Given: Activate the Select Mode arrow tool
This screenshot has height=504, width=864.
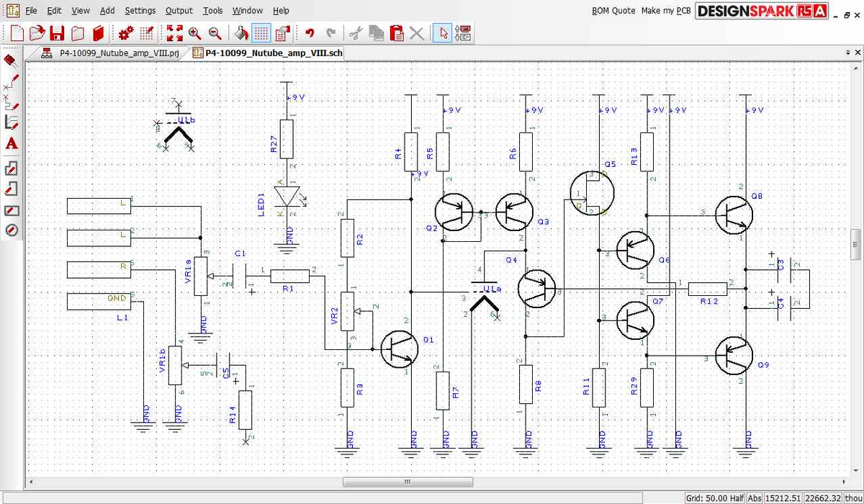Looking at the screenshot, I should [x=441, y=32].
